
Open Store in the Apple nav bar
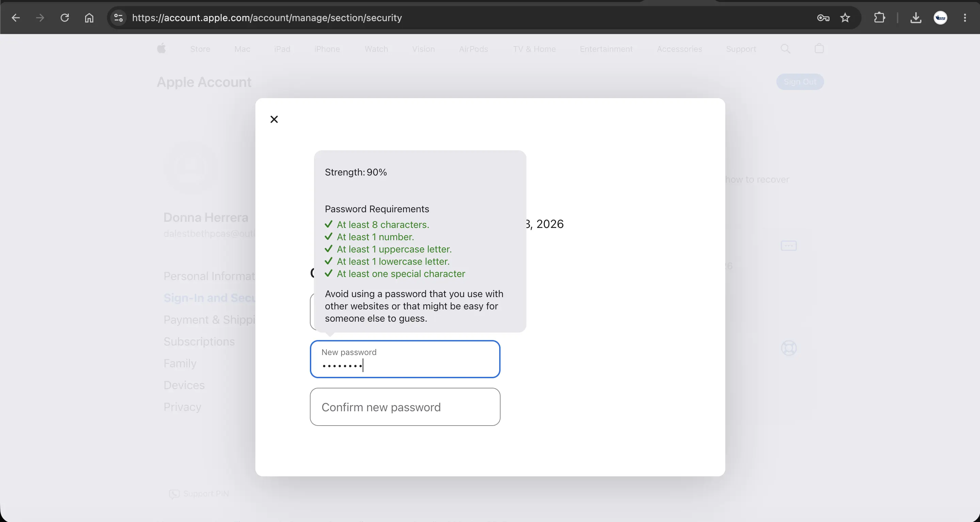point(200,49)
